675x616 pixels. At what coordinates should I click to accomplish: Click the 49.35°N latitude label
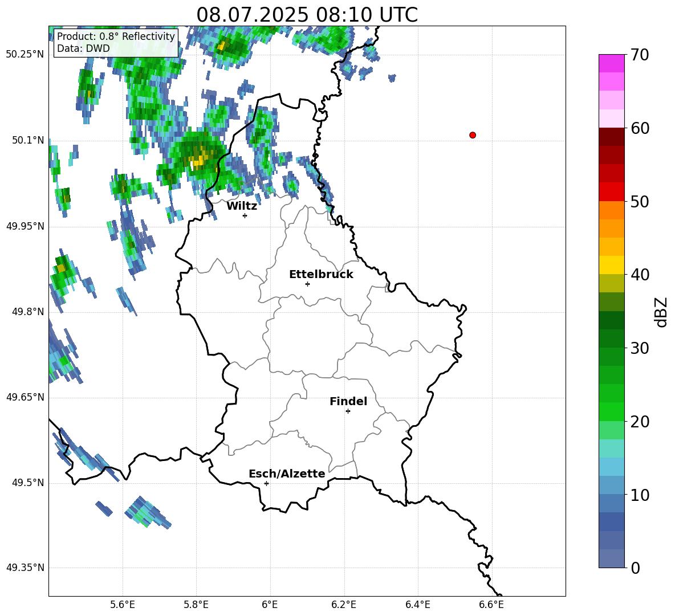click(x=25, y=568)
